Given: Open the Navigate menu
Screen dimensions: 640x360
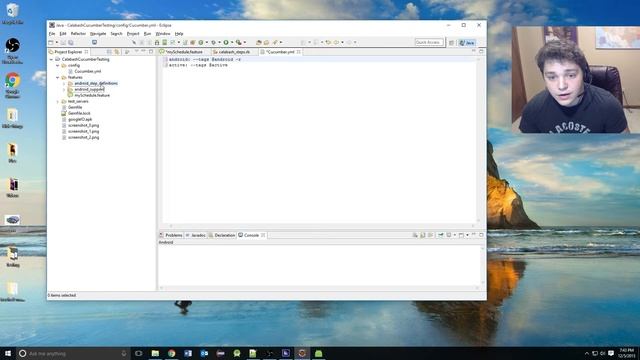Looking at the screenshot, I should 98,33.
